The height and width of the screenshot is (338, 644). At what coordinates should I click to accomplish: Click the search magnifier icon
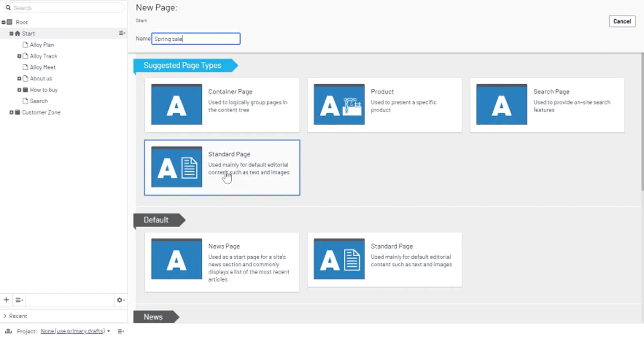pyautogui.click(x=8, y=8)
